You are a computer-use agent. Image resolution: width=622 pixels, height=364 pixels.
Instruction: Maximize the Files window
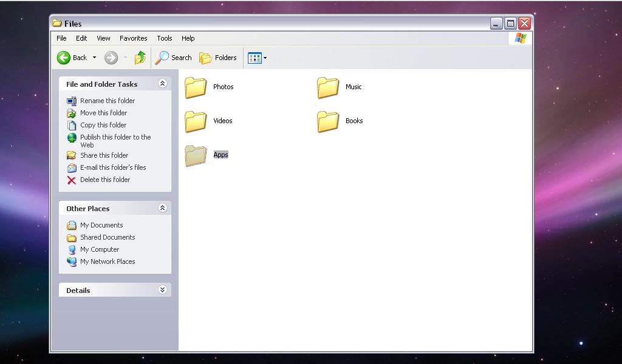click(510, 24)
